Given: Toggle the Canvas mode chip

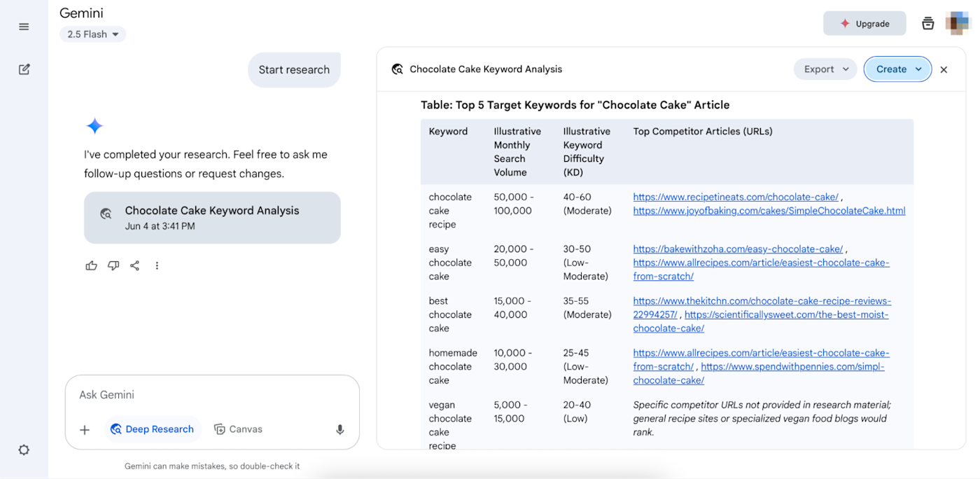Looking at the screenshot, I should (x=238, y=429).
